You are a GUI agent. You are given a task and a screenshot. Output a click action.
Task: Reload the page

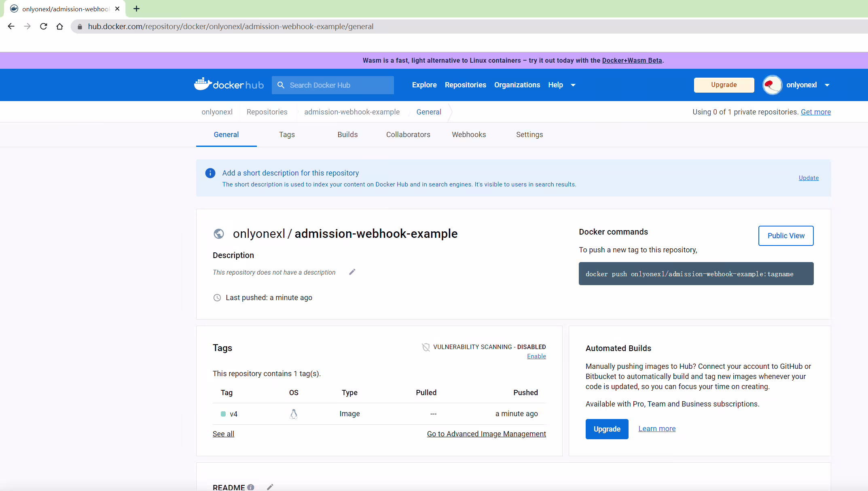[x=44, y=26]
